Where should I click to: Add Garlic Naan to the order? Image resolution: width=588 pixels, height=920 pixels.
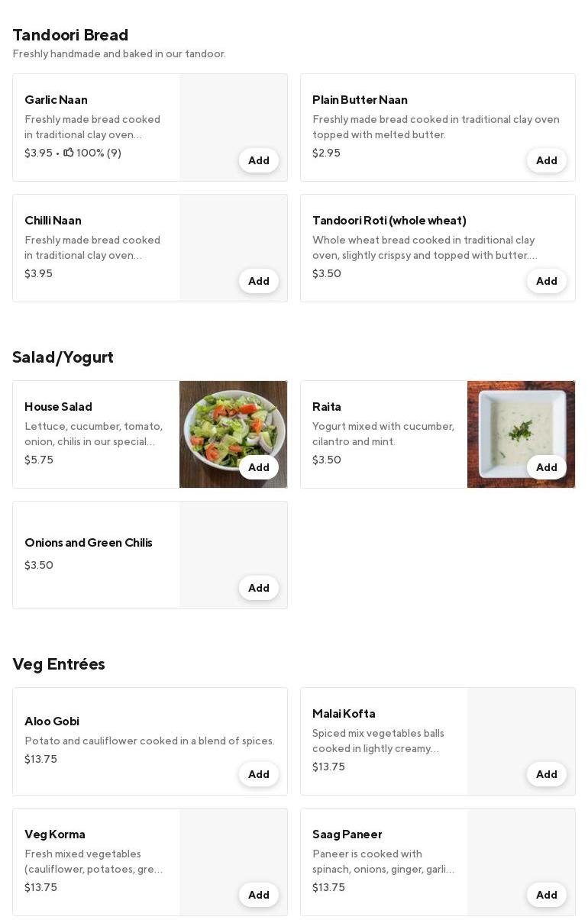click(258, 160)
